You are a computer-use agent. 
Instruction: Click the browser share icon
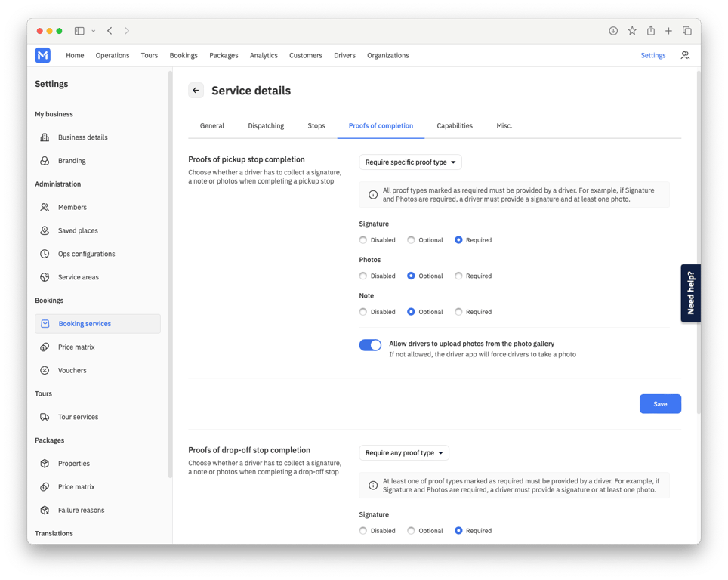651,31
